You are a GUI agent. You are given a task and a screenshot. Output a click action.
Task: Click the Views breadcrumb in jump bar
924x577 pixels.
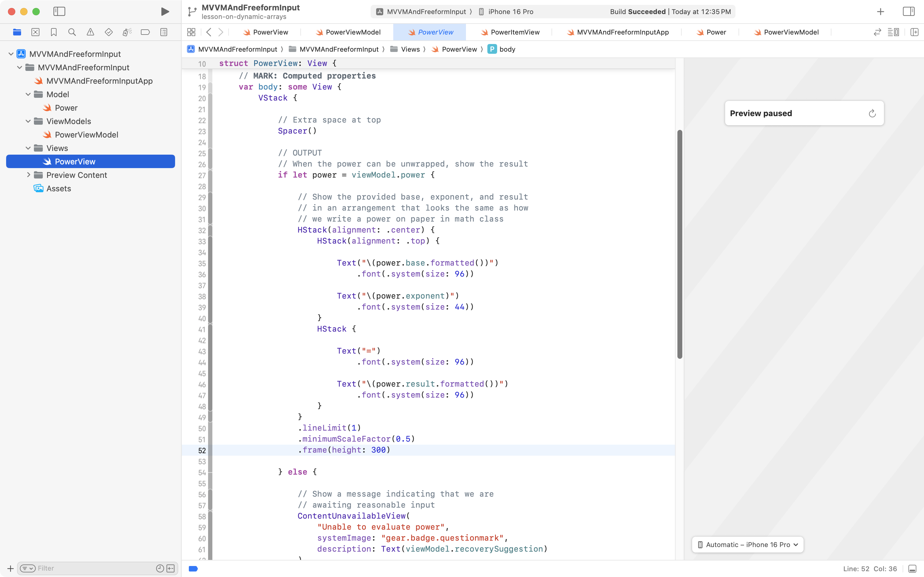(x=410, y=49)
